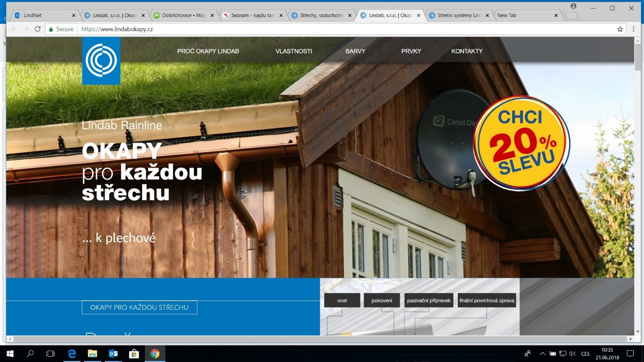
Task: Click the network tray icon
Action: click(563, 354)
